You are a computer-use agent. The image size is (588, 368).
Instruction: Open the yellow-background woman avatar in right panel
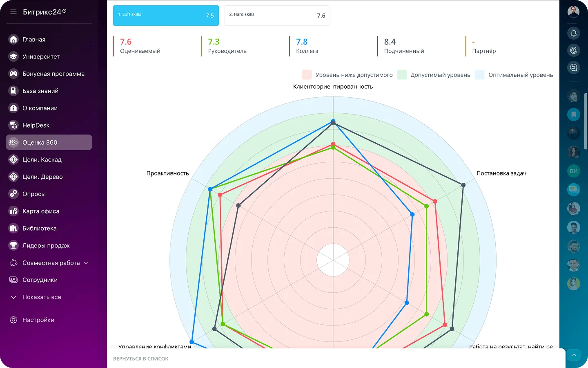point(574,283)
